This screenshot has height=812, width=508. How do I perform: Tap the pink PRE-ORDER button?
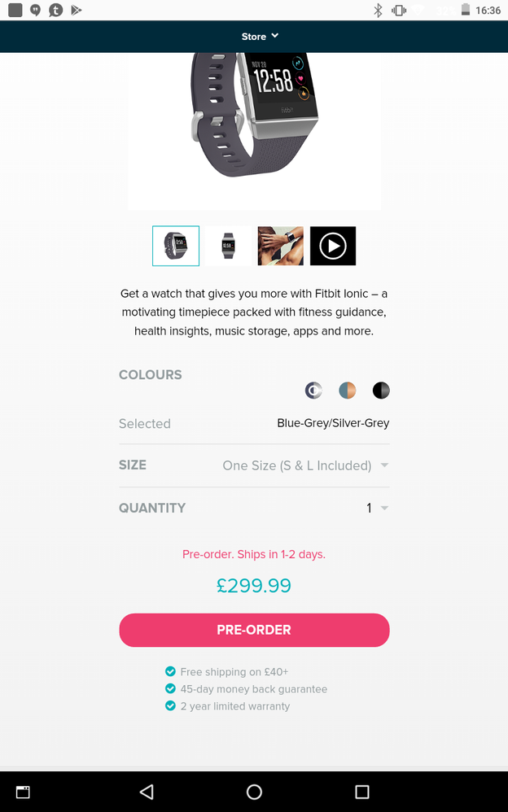[x=254, y=630]
